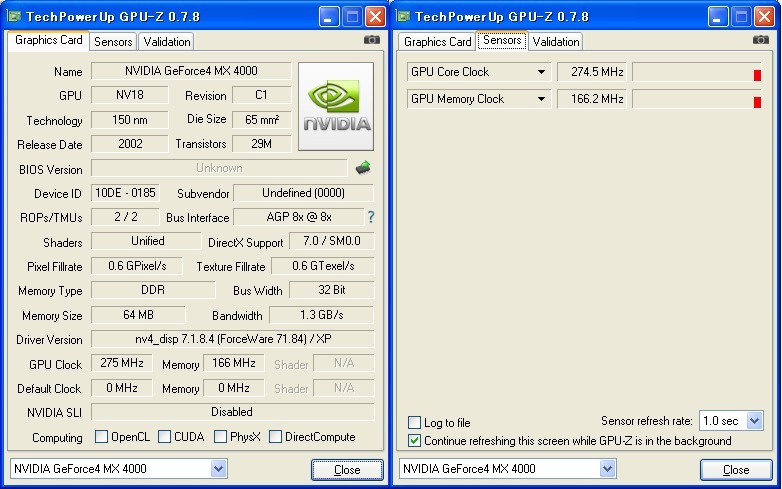782x489 pixels.
Task: Click the Bandwidth value 1.3 GB/s
Action: point(322,315)
